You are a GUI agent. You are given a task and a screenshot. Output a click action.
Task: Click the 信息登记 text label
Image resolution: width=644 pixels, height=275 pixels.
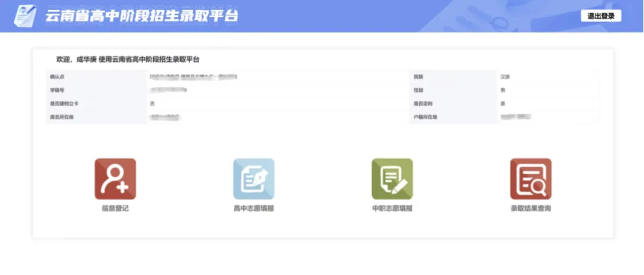click(x=116, y=208)
